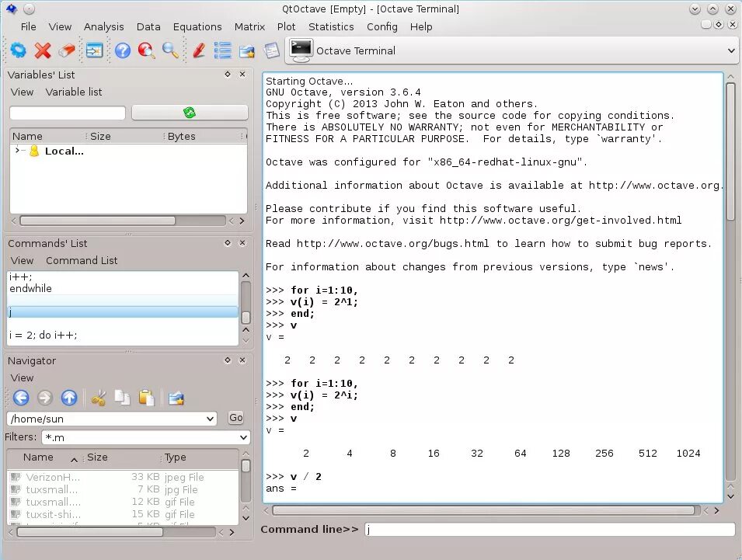This screenshot has height=560, width=742.
Task: Open the Matrix menu
Action: 249,26
